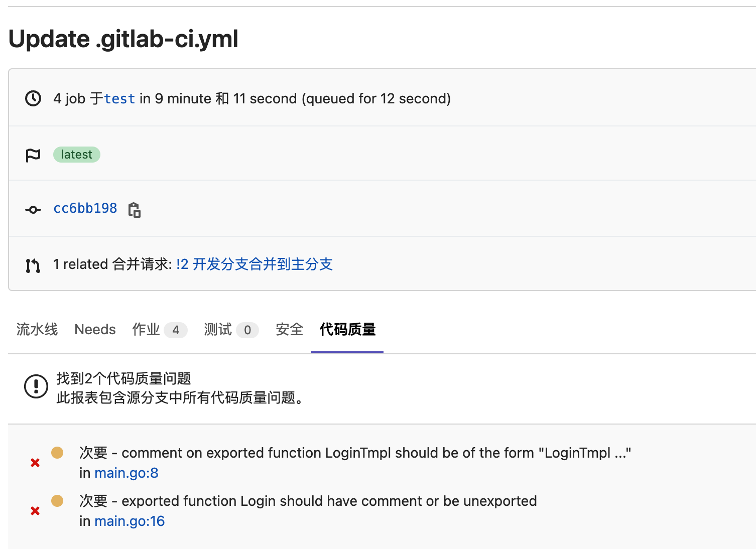
Task: Click the flag icon beside latest
Action: pos(33,156)
